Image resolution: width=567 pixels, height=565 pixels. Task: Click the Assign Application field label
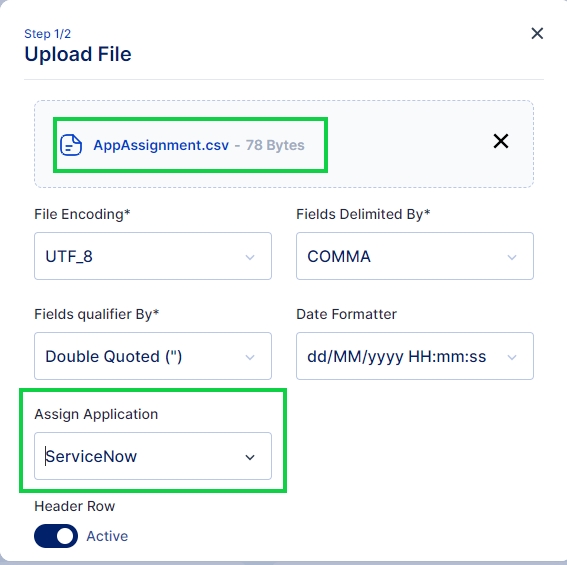[96, 414]
